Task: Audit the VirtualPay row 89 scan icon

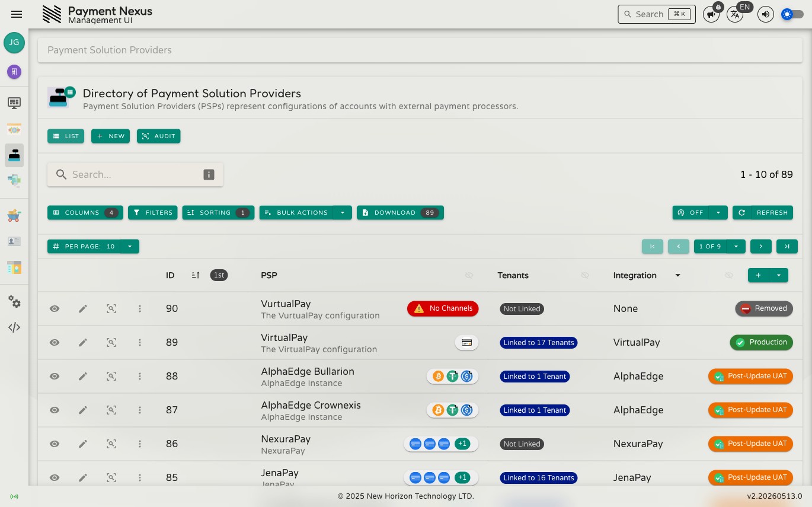Action: click(x=111, y=342)
